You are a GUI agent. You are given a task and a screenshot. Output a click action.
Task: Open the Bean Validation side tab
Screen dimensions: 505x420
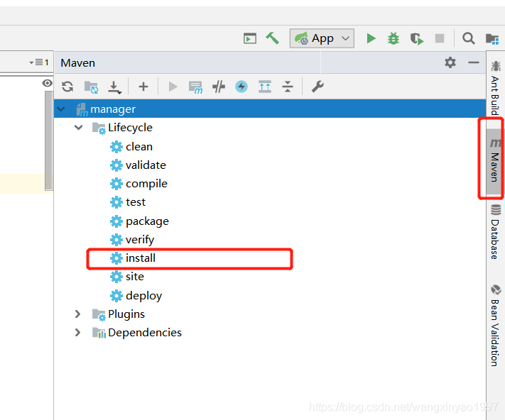point(495,325)
